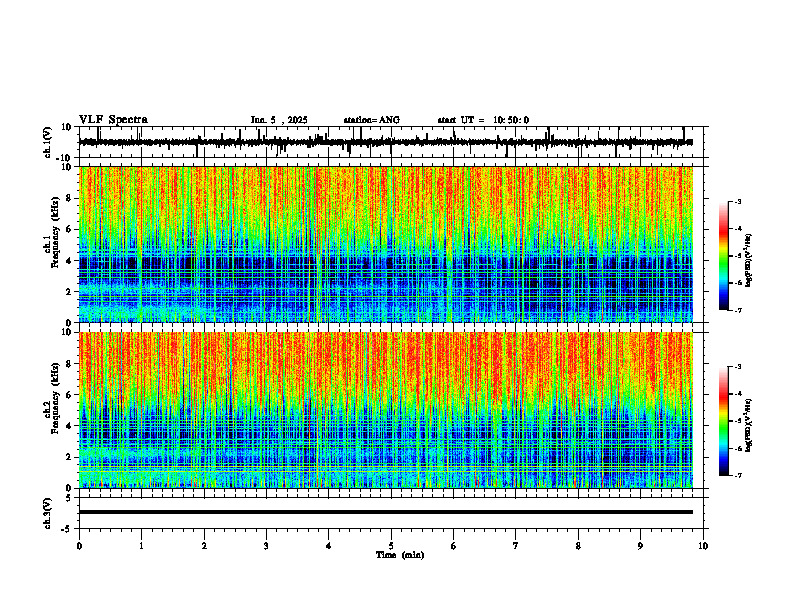Click the "6" kHz tick of ch.2 spectrogram
The width and height of the screenshot is (792, 612).
[x=69, y=395]
